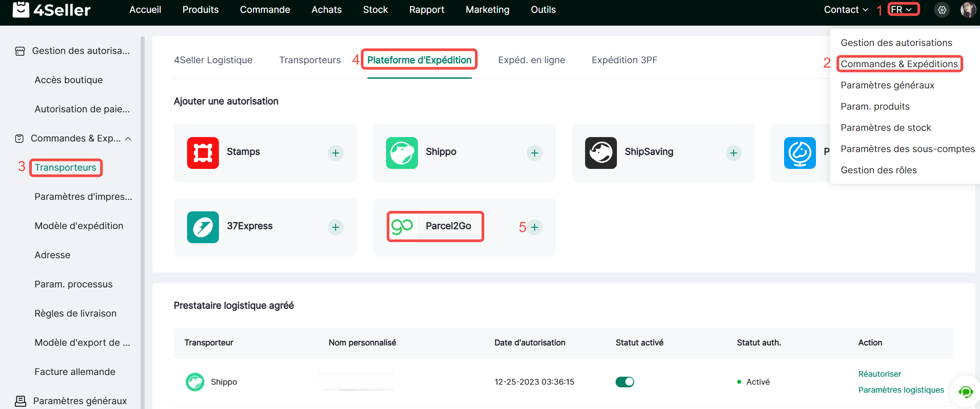Click the user profile avatar
The height and width of the screenshot is (409, 980).
tap(968, 10)
